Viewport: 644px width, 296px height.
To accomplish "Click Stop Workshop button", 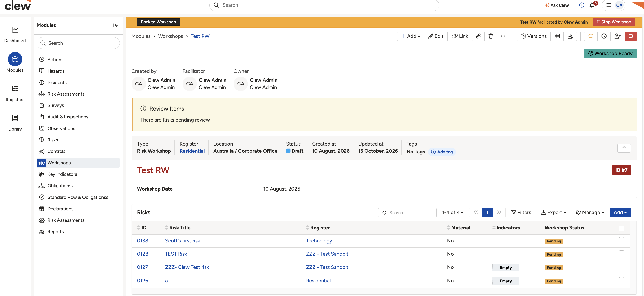I will pos(614,22).
